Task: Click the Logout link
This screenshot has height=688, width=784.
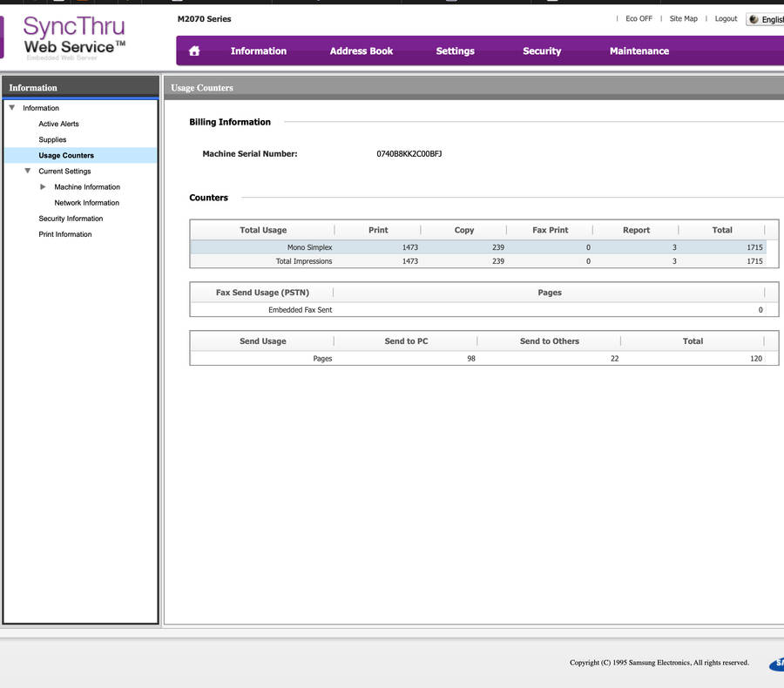Action: tap(726, 19)
